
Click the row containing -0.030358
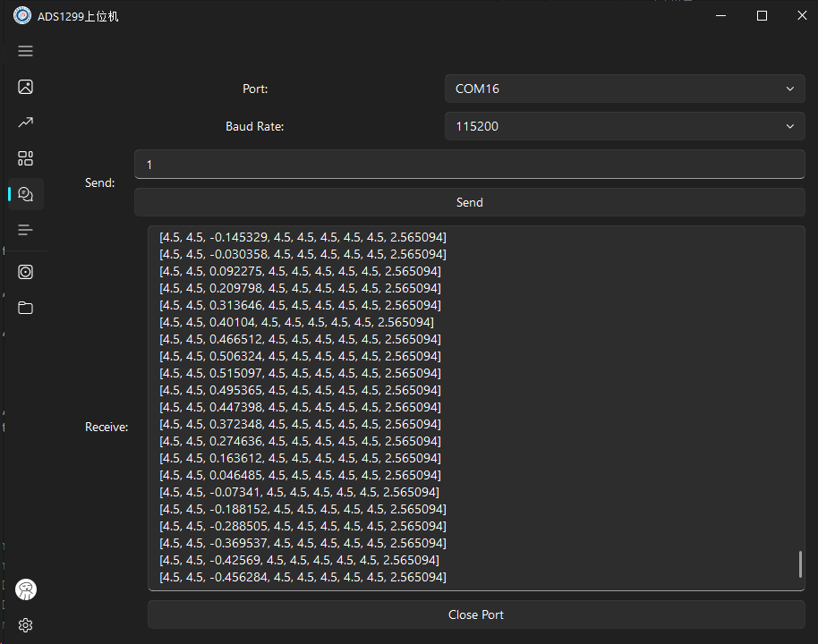(x=302, y=254)
